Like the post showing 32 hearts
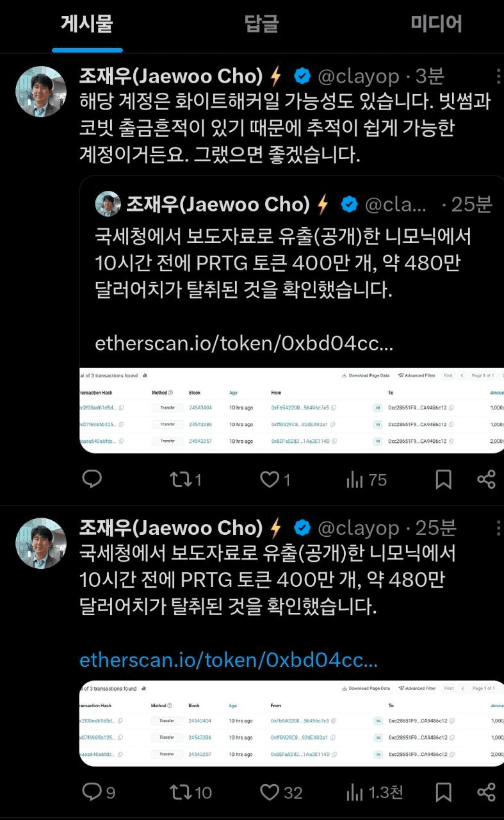This screenshot has width=504, height=820. click(x=281, y=792)
